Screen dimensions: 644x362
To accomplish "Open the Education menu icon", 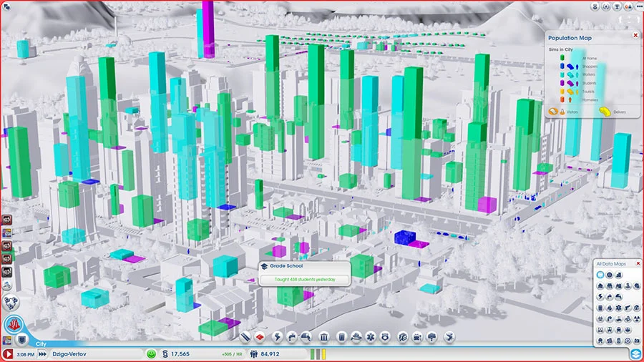I will pyautogui.click(x=403, y=338).
